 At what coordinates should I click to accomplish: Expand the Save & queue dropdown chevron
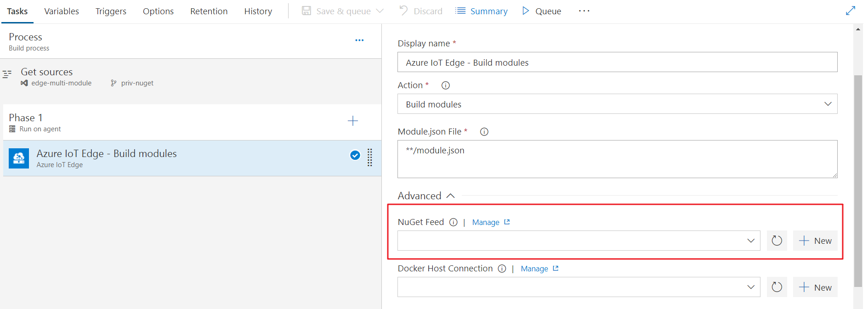tap(380, 11)
